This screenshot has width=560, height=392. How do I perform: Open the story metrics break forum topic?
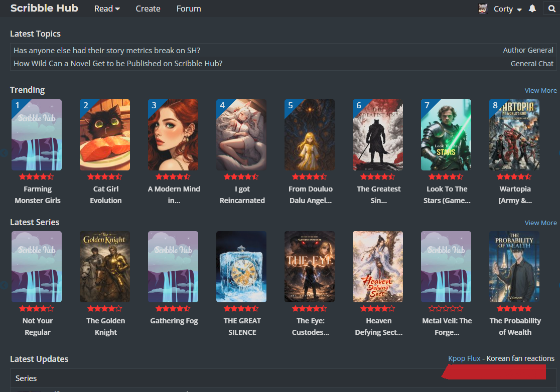pos(107,50)
